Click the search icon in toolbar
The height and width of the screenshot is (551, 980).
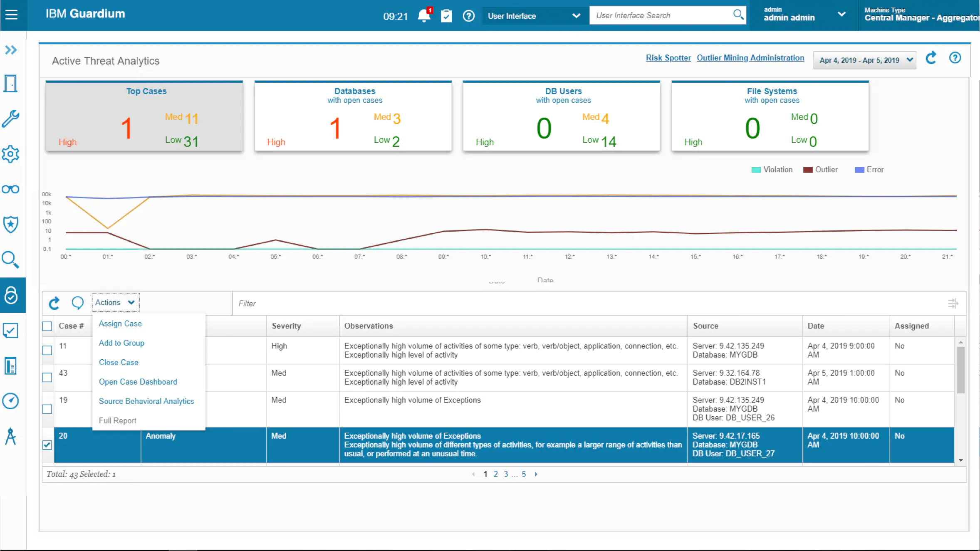[738, 15]
